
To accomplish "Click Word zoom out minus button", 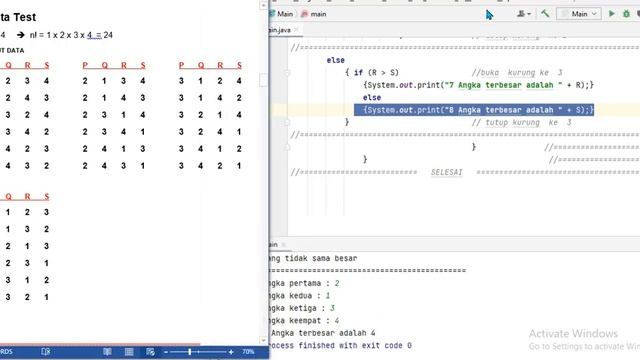I will (x=166, y=352).
